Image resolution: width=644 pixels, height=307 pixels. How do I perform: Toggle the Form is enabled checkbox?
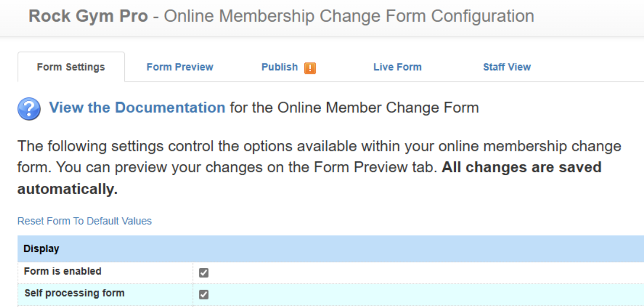204,273
